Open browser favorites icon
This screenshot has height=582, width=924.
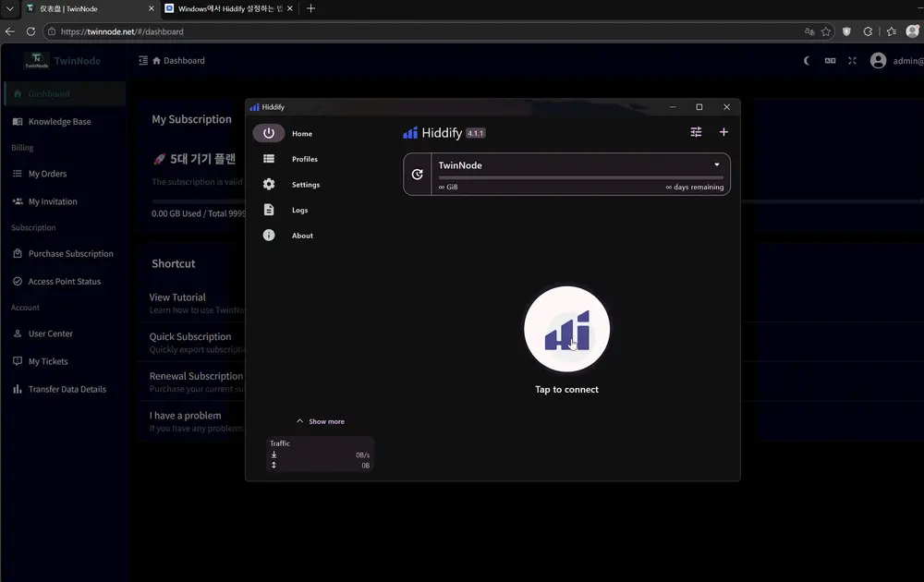892,31
